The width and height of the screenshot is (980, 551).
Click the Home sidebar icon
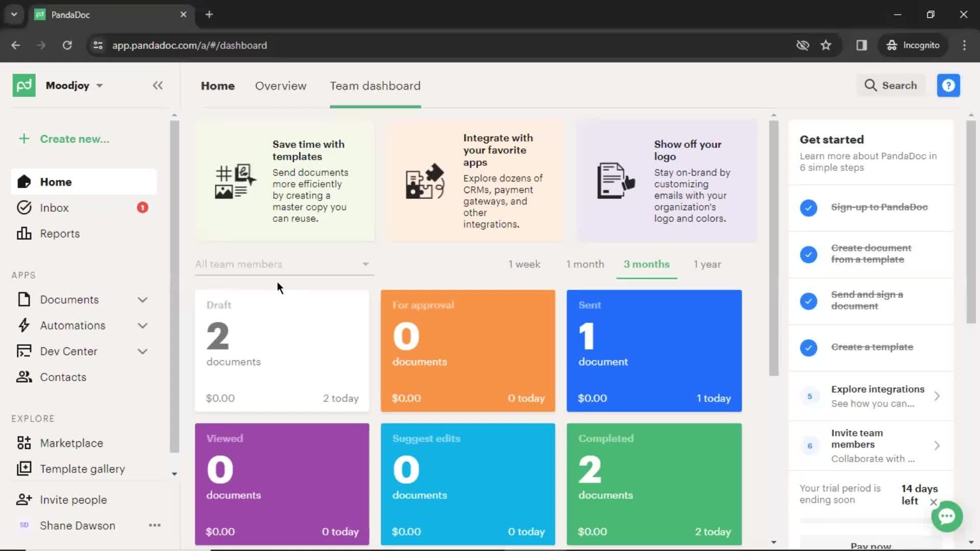click(x=23, y=182)
